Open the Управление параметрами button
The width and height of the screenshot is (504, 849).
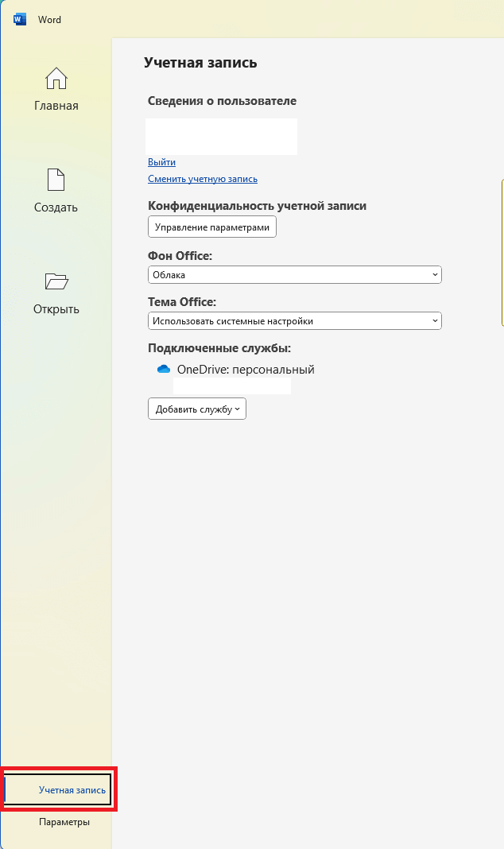pyautogui.click(x=212, y=227)
